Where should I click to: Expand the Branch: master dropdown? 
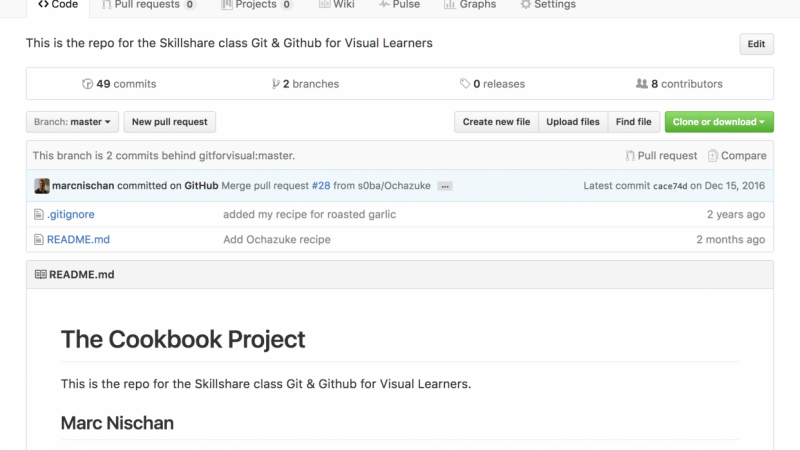[x=72, y=122]
